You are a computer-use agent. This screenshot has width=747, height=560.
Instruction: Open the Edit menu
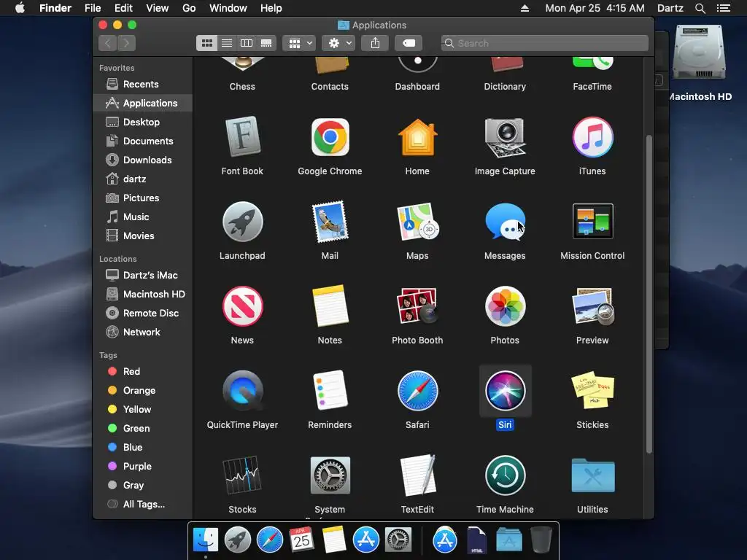123,8
